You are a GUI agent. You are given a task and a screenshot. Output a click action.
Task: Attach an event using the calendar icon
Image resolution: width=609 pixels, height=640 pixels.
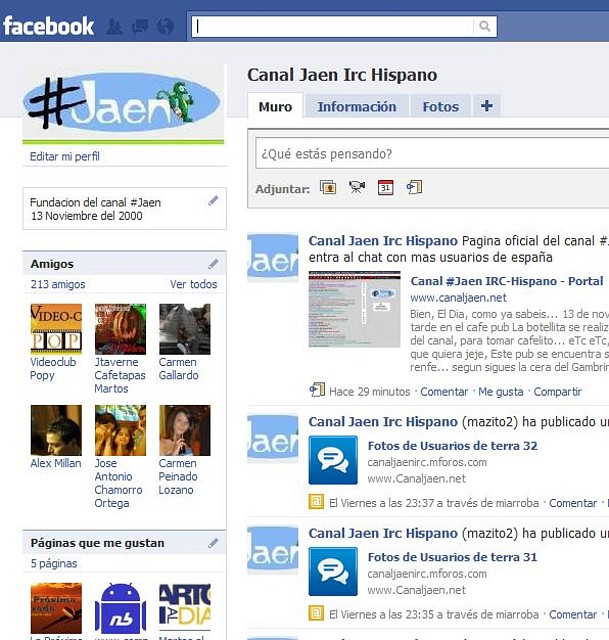385,188
